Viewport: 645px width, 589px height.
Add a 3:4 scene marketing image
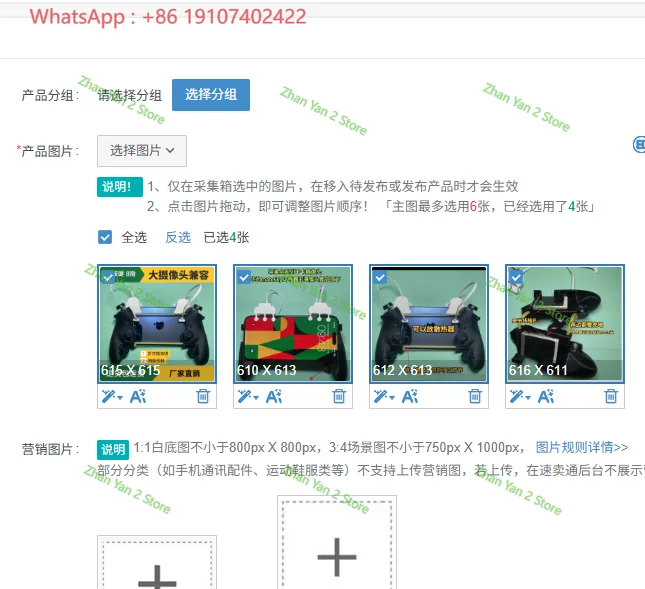(337, 543)
